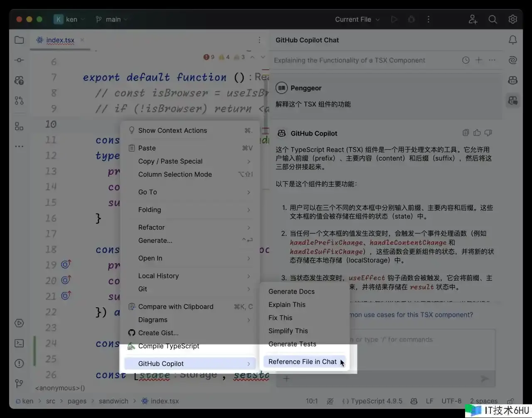This screenshot has width=532, height=418.
Task: Open IDE Settings gear icon
Action: coord(513,20)
